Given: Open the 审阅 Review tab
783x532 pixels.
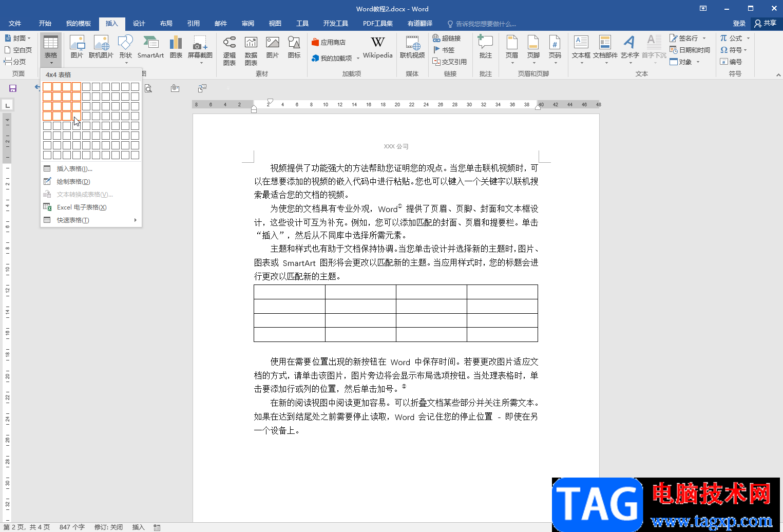Looking at the screenshot, I should [x=248, y=24].
